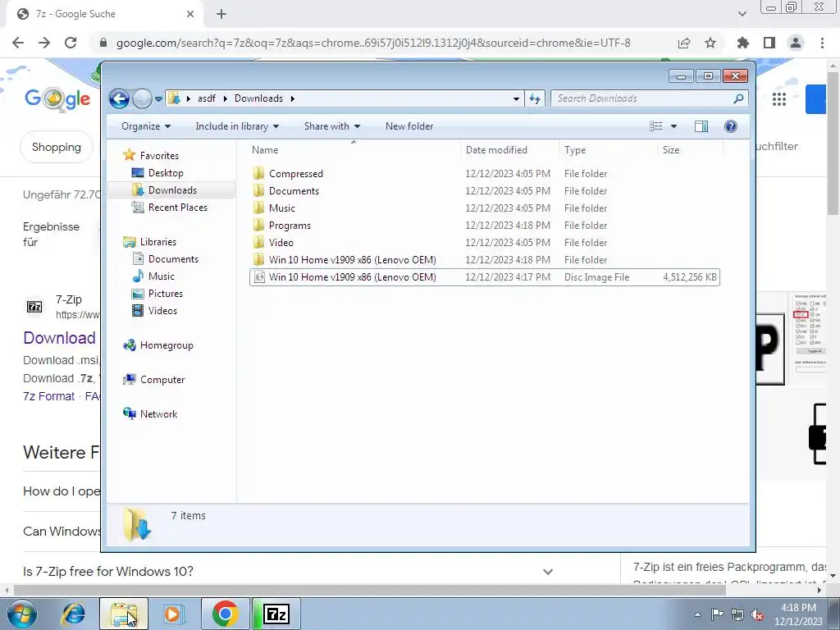Screen dimensions: 840x630
Task: Click the search magnifier in Search Downloads
Action: point(738,98)
